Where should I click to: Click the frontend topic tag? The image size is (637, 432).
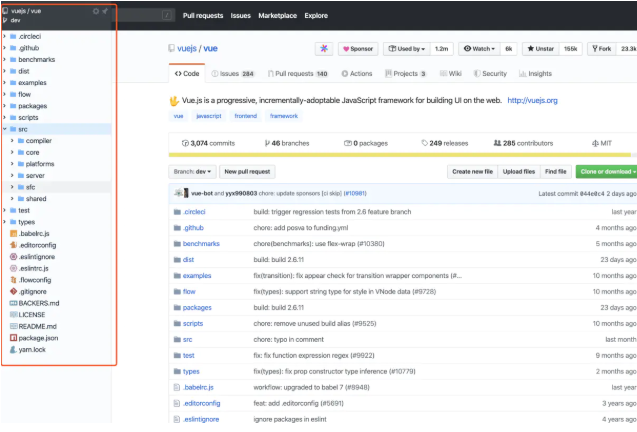pyautogui.click(x=245, y=116)
